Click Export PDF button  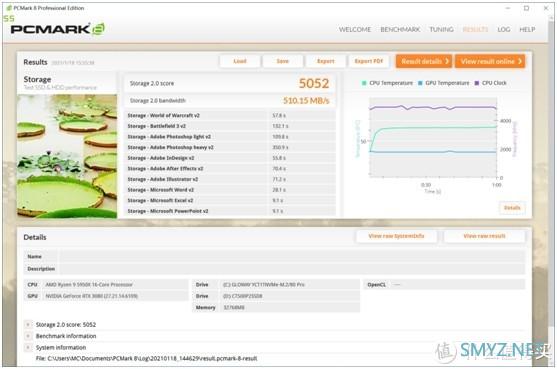click(369, 61)
